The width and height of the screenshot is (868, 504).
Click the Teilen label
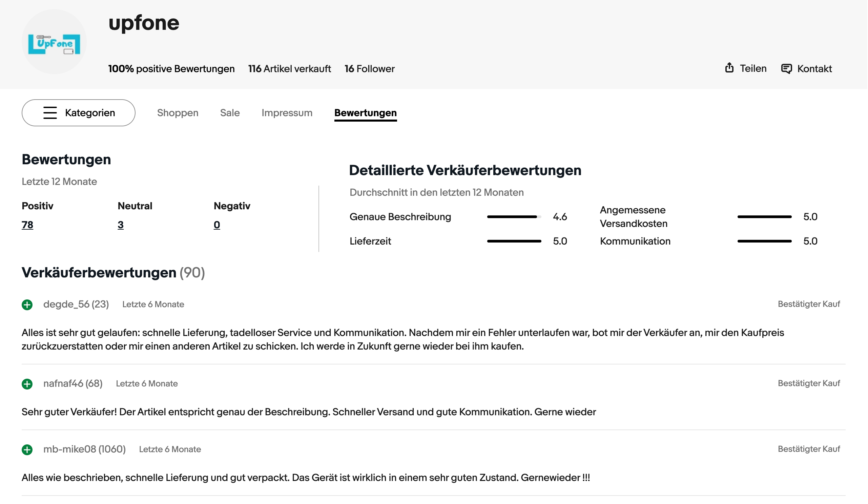point(753,68)
